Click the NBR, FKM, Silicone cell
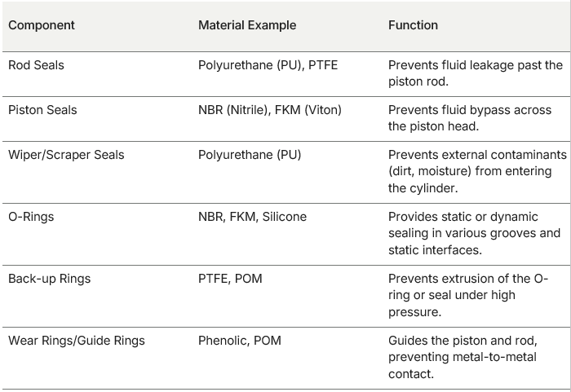The width and height of the screenshot is (571, 392). [x=252, y=216]
